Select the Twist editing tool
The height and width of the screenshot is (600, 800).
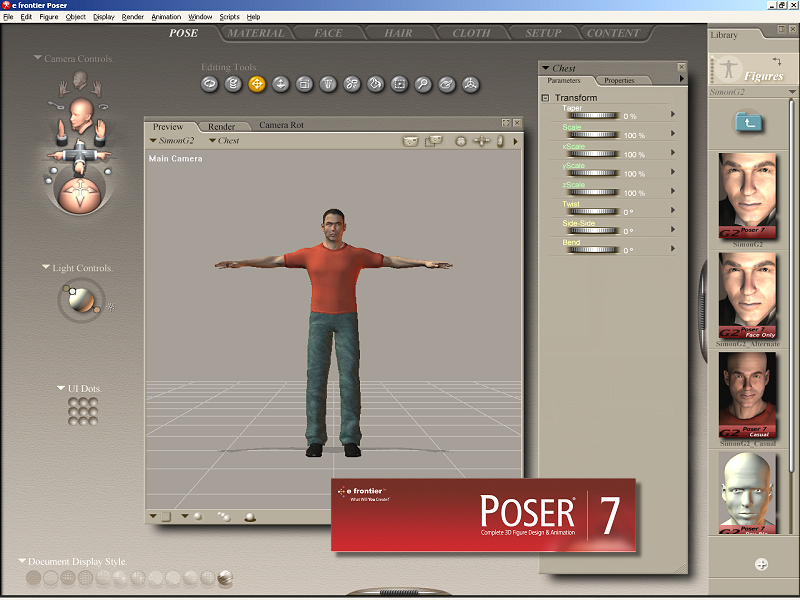point(233,84)
